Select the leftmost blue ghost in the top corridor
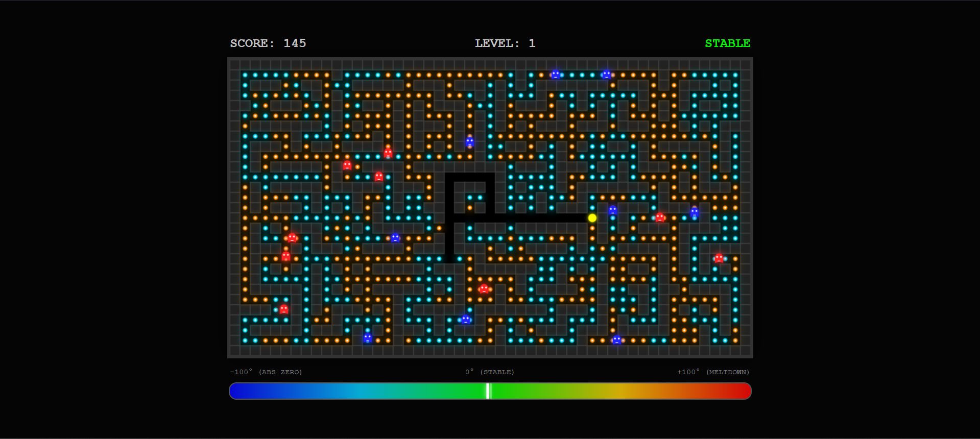 pyautogui.click(x=556, y=75)
